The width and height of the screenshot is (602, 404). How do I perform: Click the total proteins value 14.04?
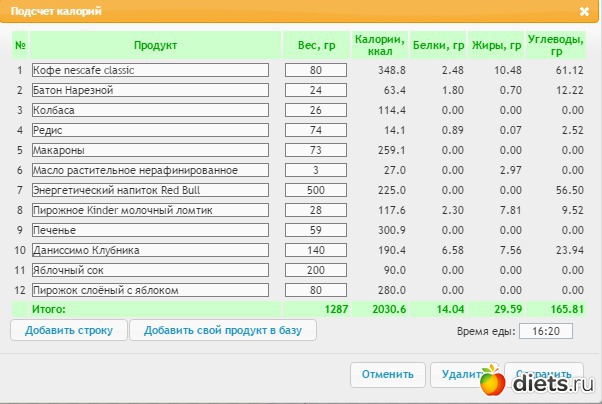(x=450, y=309)
